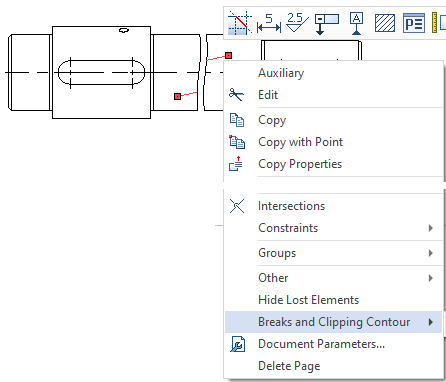The width and height of the screenshot is (446, 382).
Task: Expand the Groups submenu arrow
Action: pos(431,253)
